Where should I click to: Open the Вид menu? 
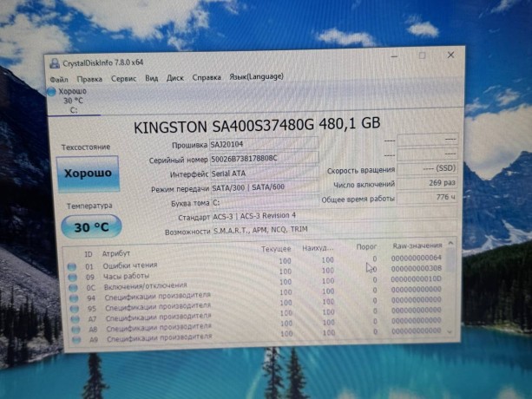(151, 78)
